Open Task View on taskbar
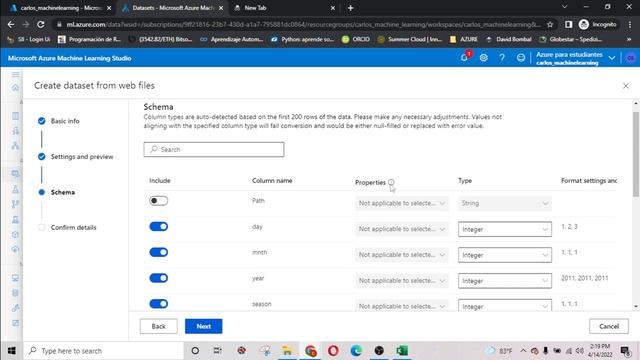640x360 pixels. (218, 351)
